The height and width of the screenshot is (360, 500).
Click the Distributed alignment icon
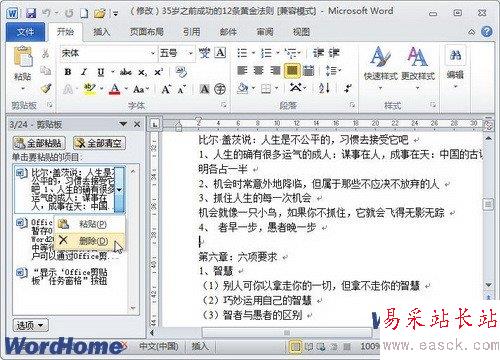(x=309, y=70)
